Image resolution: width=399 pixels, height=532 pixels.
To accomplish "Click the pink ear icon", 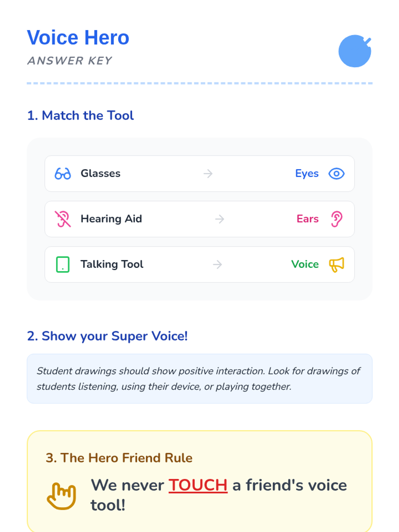I will click(336, 219).
